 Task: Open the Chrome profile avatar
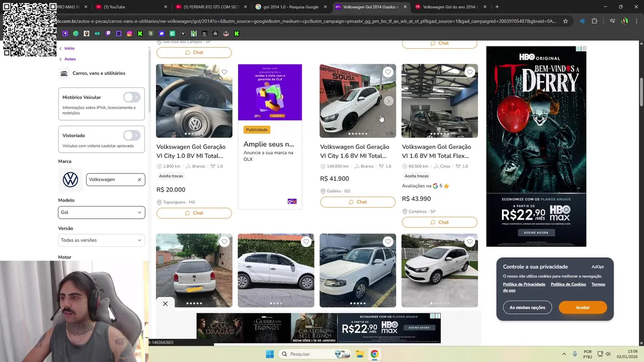click(624, 21)
